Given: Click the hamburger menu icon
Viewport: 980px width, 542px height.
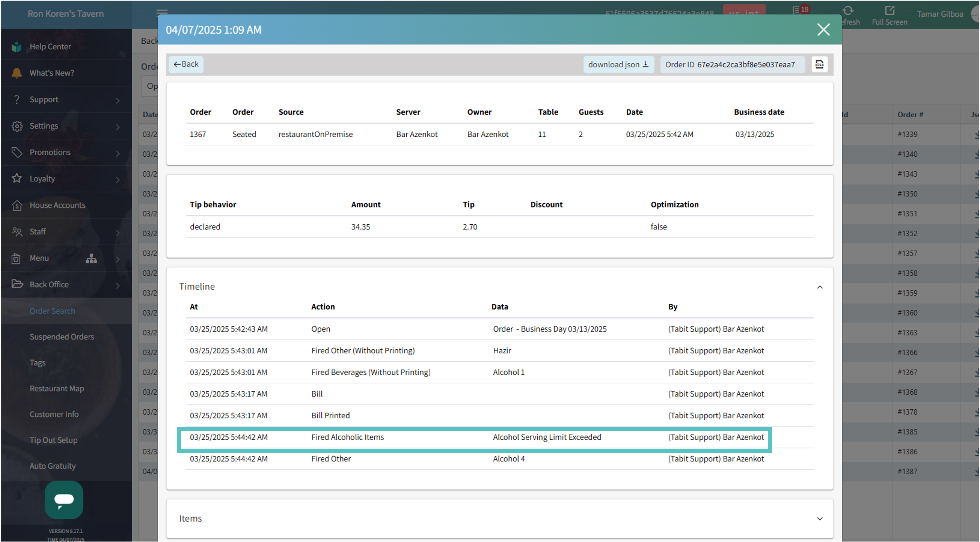Looking at the screenshot, I should (162, 12).
